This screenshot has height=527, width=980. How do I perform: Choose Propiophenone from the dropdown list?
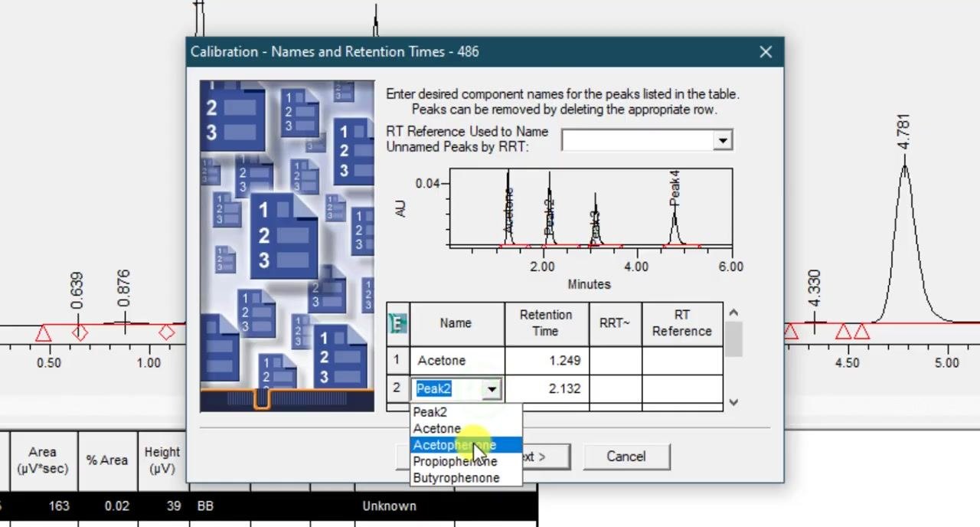point(466,461)
